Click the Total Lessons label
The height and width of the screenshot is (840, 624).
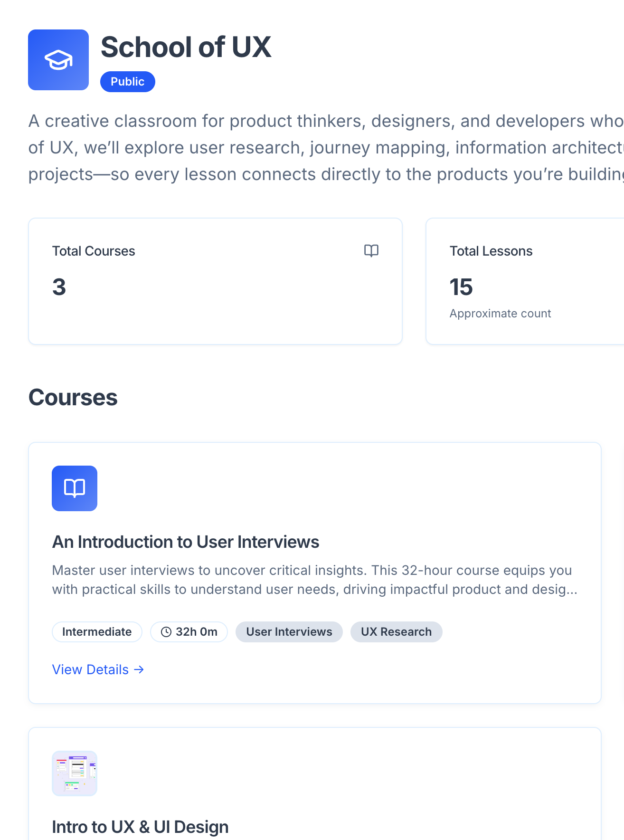pos(491,251)
